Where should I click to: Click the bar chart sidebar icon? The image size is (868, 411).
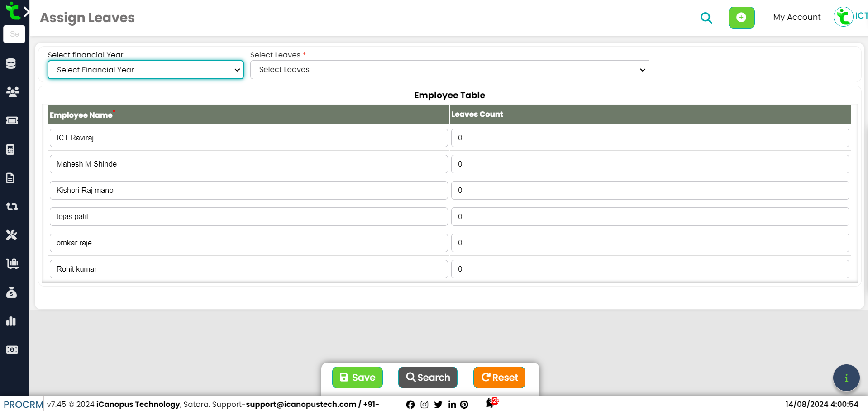click(11, 321)
